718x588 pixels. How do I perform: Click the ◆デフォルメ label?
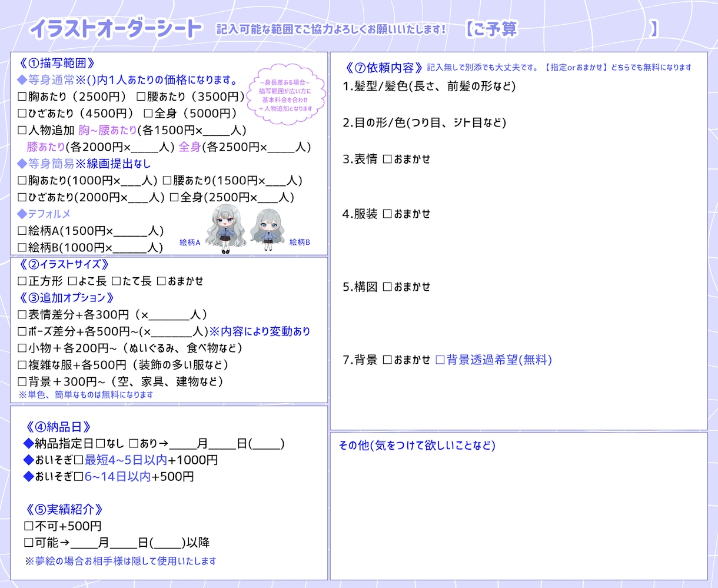44,214
